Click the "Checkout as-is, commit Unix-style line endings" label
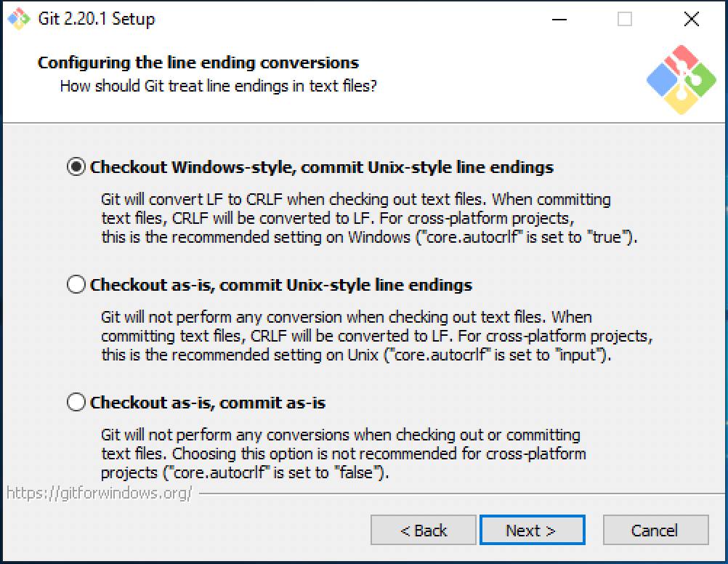This screenshot has height=564, width=728. click(280, 285)
